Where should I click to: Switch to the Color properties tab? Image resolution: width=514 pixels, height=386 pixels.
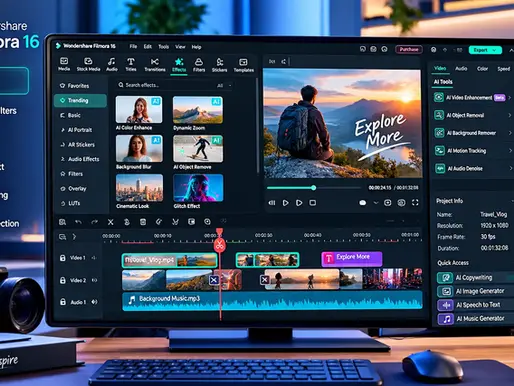[x=482, y=69]
